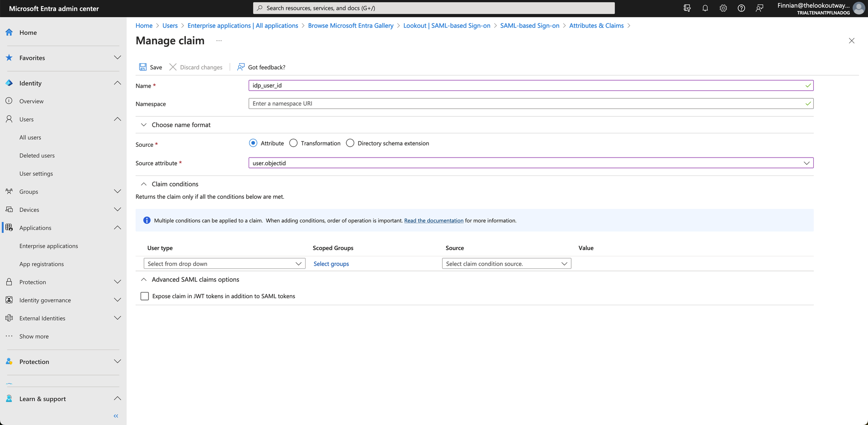Enable Expose claim in JWT tokens checkbox
Screen dimensions: 868x425
tap(145, 296)
